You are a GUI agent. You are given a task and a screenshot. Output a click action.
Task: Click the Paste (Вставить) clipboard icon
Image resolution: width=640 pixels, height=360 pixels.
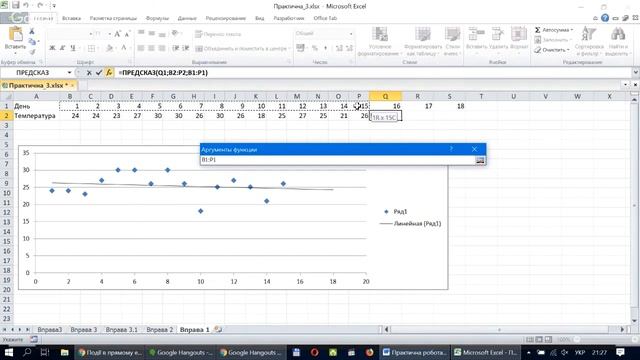pos(15,34)
